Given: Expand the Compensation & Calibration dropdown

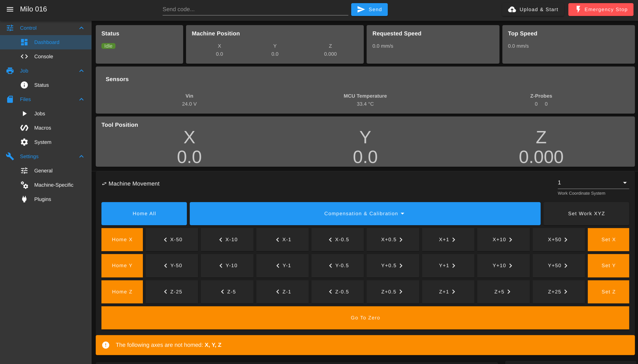Looking at the screenshot, I should (x=365, y=213).
